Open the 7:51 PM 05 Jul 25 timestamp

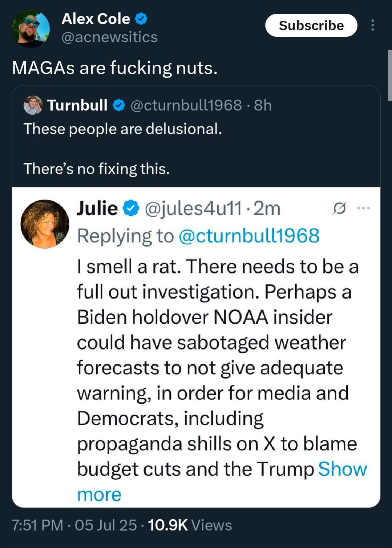coord(74,525)
